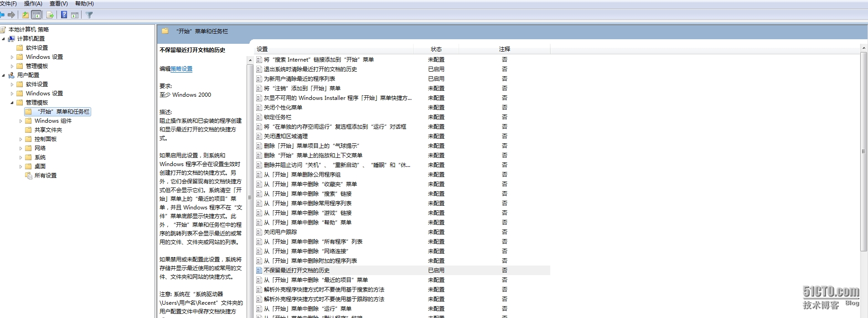This screenshot has width=868, height=318.
Task: Collapse 管理模板 under 用户配置
Action: click(12, 103)
